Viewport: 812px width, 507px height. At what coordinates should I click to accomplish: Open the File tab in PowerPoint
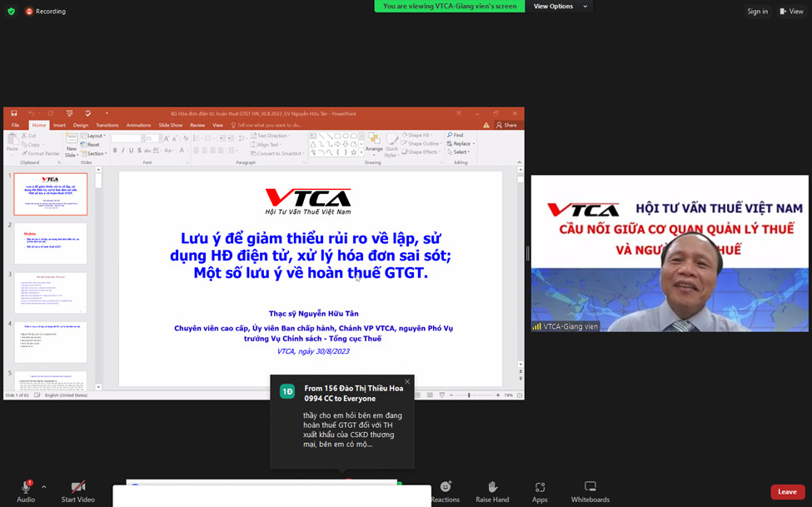point(16,125)
